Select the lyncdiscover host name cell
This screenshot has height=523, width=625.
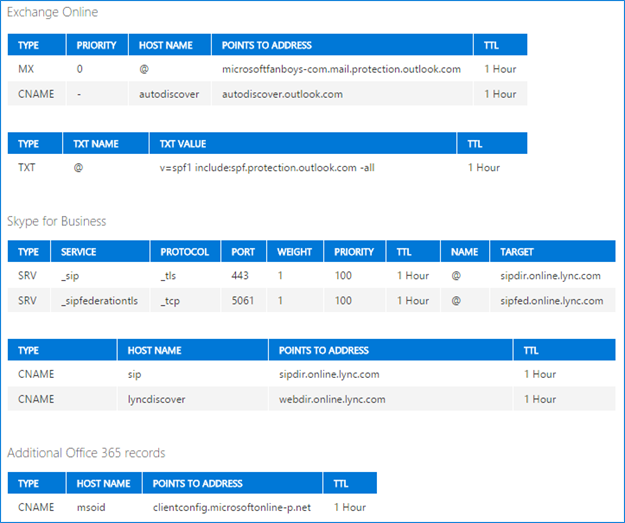point(156,399)
